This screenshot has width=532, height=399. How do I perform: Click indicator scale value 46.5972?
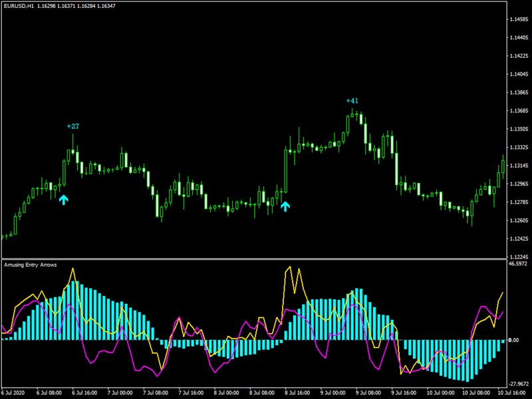[x=519, y=263]
